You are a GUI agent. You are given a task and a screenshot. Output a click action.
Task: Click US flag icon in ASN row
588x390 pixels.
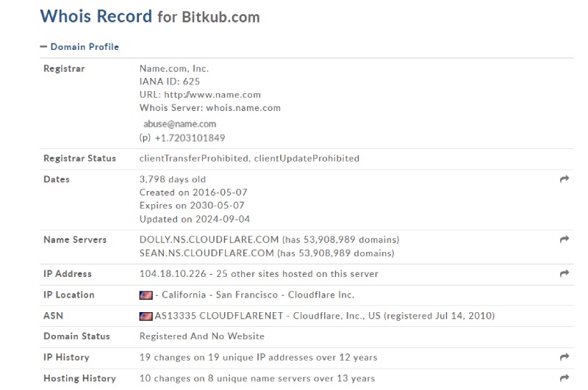(x=146, y=317)
